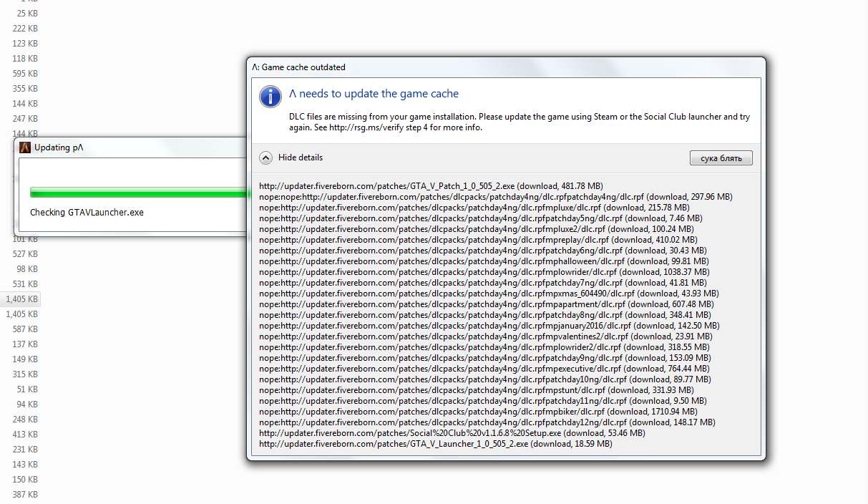Image resolution: width=868 pixels, height=504 pixels.
Task: Click the "Game cache outdated" dialog title
Action: 298,67
